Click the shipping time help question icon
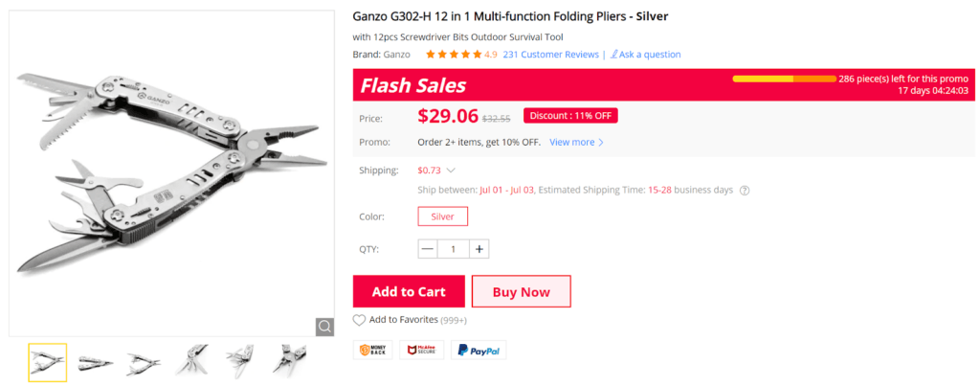980x387 pixels. pos(745,191)
